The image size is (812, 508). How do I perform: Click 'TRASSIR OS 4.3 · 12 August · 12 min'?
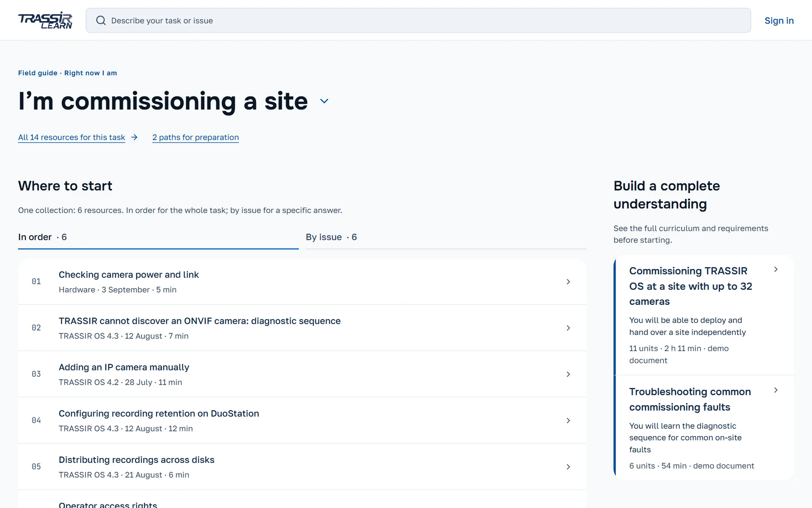(x=126, y=429)
